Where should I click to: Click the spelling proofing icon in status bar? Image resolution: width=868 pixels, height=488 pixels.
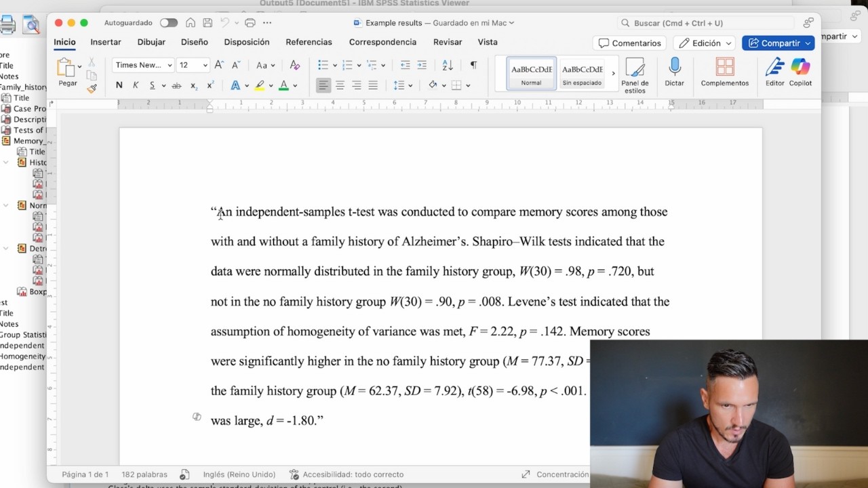point(184,474)
